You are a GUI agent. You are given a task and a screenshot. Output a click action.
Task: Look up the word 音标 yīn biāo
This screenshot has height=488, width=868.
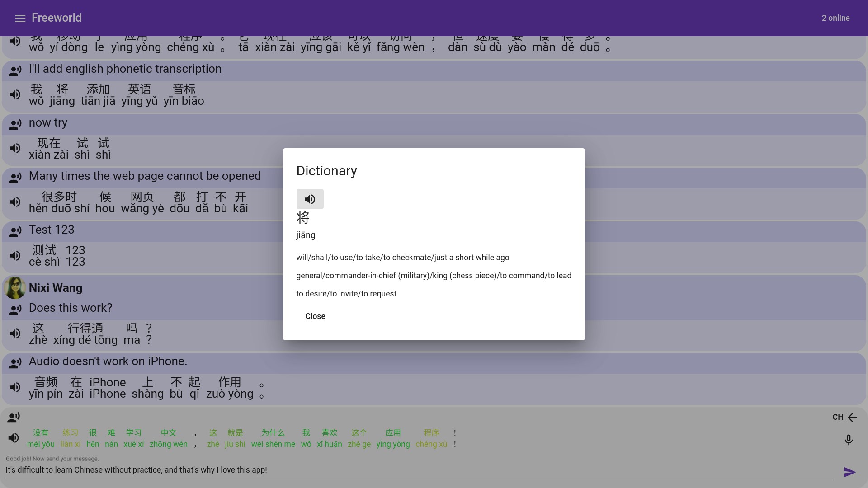184,95
